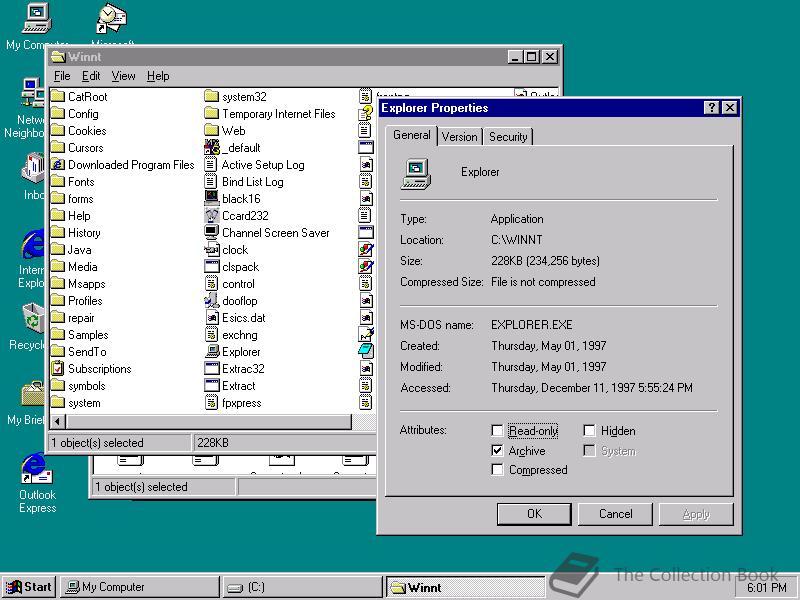Open the Edit menu in Winnt
Screen dimensions: 800x600
91,76
